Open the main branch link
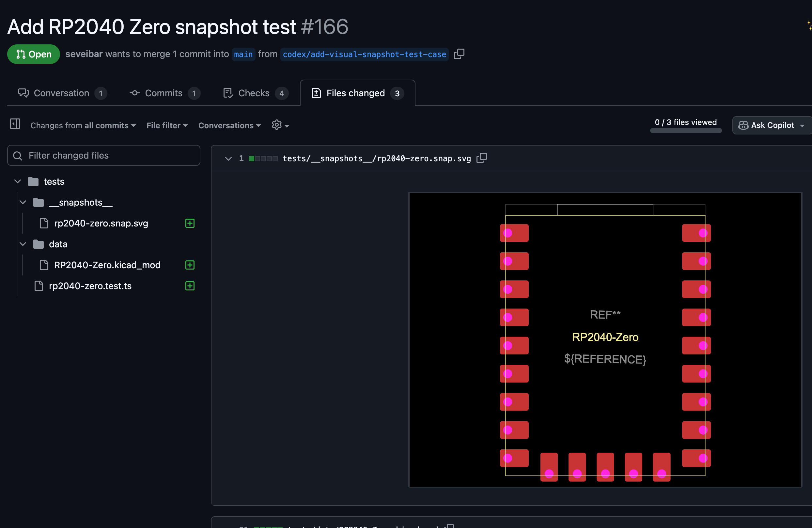 point(243,54)
